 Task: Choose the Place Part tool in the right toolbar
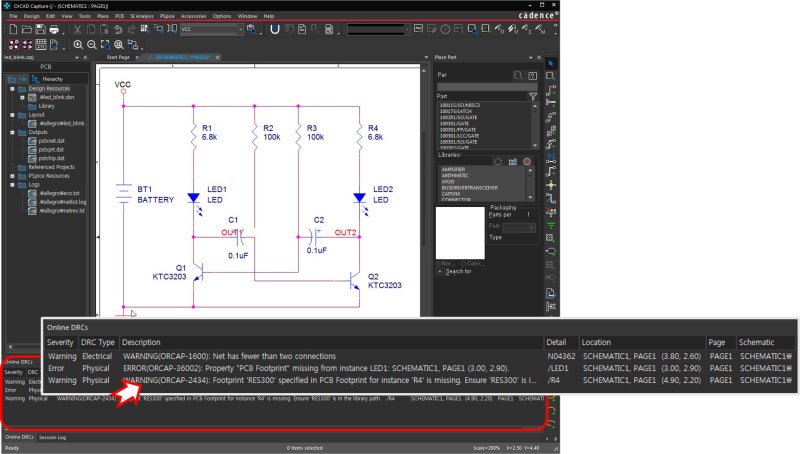[x=551, y=77]
